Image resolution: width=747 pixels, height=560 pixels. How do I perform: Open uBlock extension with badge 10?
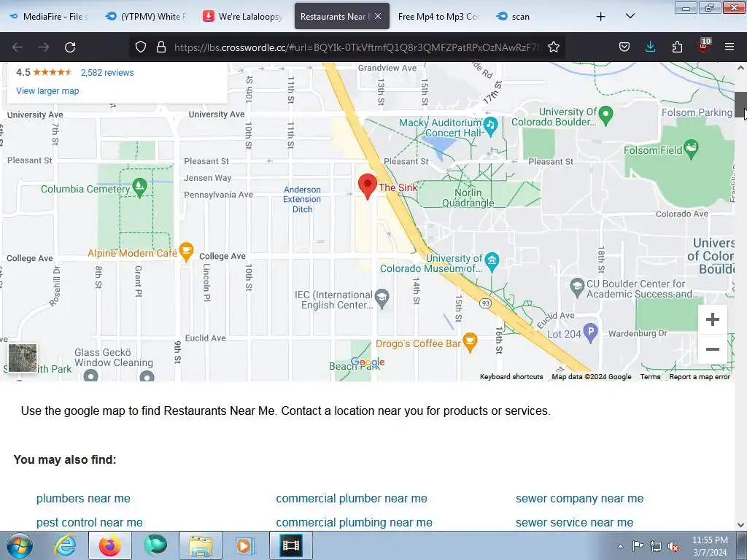coord(704,46)
